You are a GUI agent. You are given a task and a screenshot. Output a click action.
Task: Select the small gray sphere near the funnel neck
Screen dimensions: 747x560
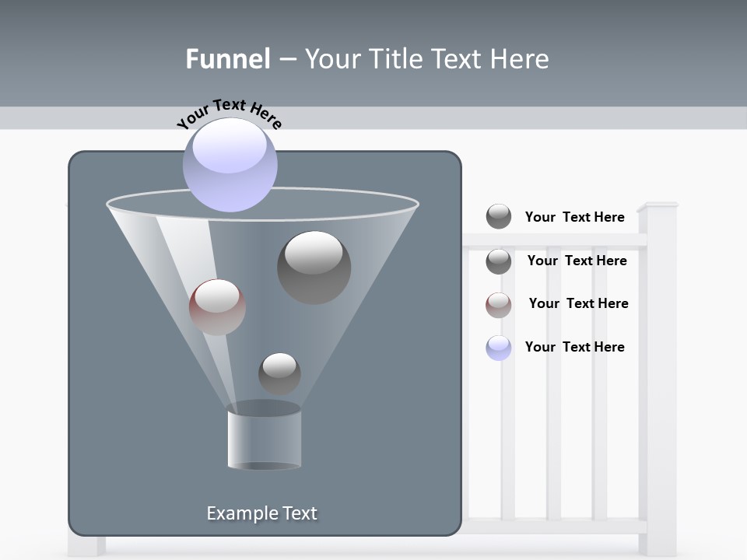tap(279, 373)
